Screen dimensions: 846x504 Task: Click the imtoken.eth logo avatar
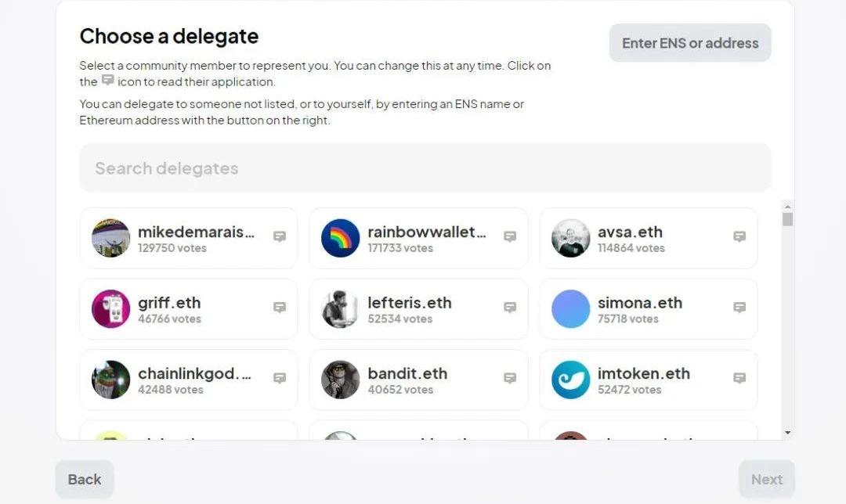coord(570,380)
